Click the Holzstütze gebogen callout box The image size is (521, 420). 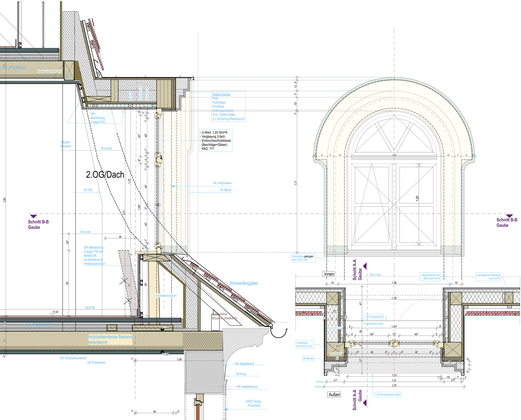304,258
